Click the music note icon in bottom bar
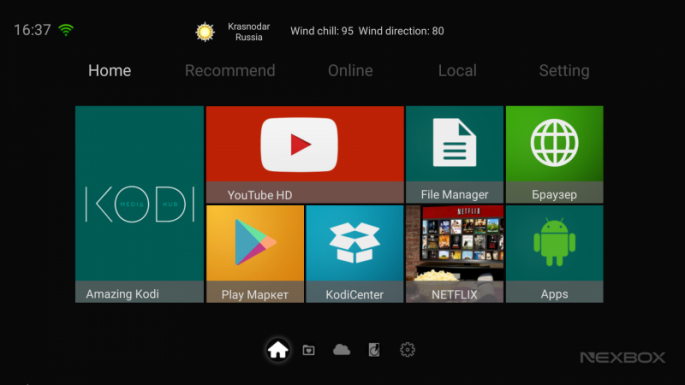This screenshot has height=385, width=685. (374, 350)
